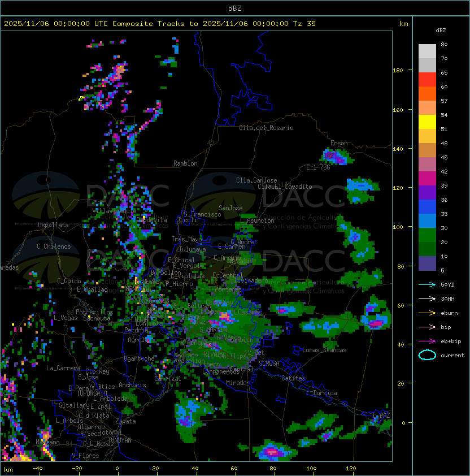The height and width of the screenshot is (476, 470).
Task: Select the bright yellow 54-51 dBZ swatch
Action: pos(427,122)
